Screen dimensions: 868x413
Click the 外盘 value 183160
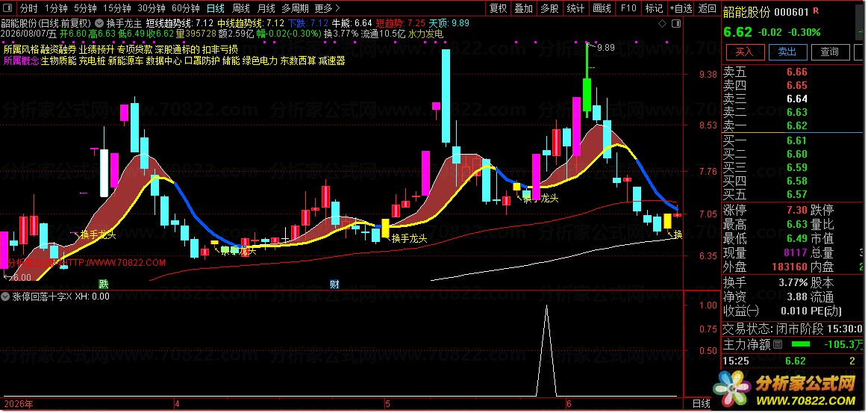pos(788,267)
